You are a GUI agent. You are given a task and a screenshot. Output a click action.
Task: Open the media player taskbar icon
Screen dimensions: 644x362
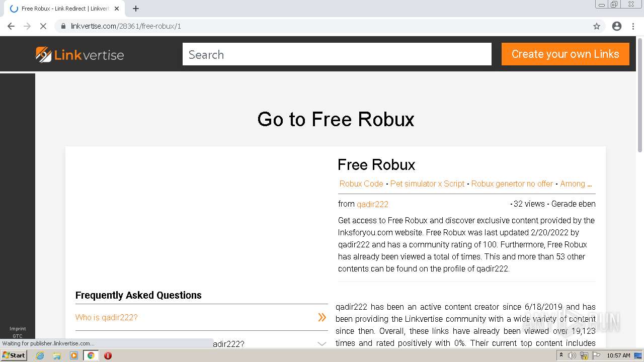pos(74,355)
